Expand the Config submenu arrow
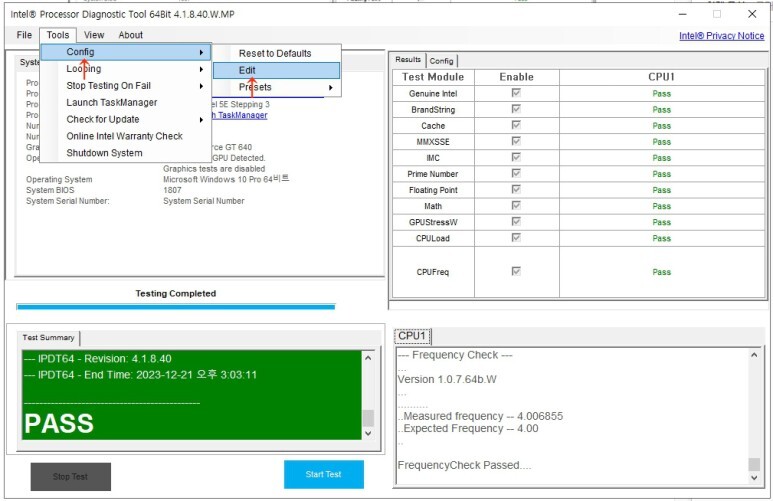 (201, 52)
